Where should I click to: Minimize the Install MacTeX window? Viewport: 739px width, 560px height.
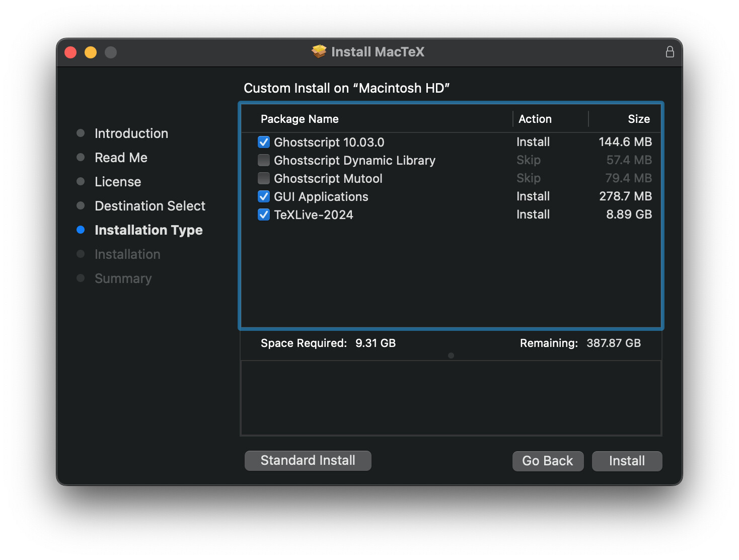pos(91,52)
